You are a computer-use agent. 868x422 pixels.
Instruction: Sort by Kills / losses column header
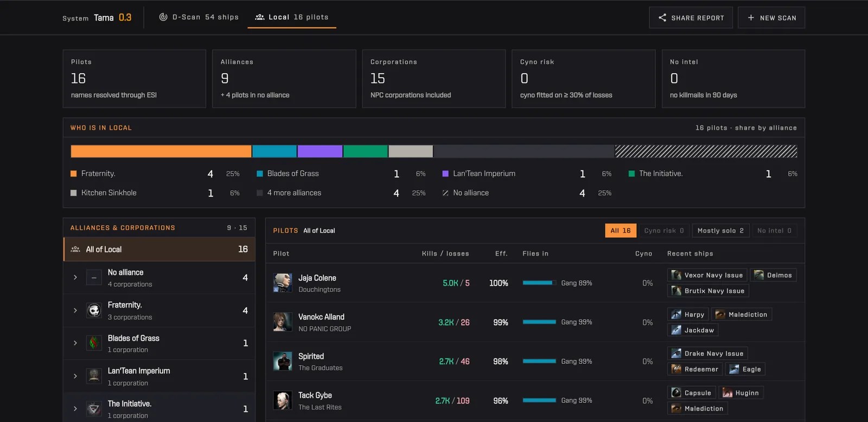pyautogui.click(x=445, y=254)
